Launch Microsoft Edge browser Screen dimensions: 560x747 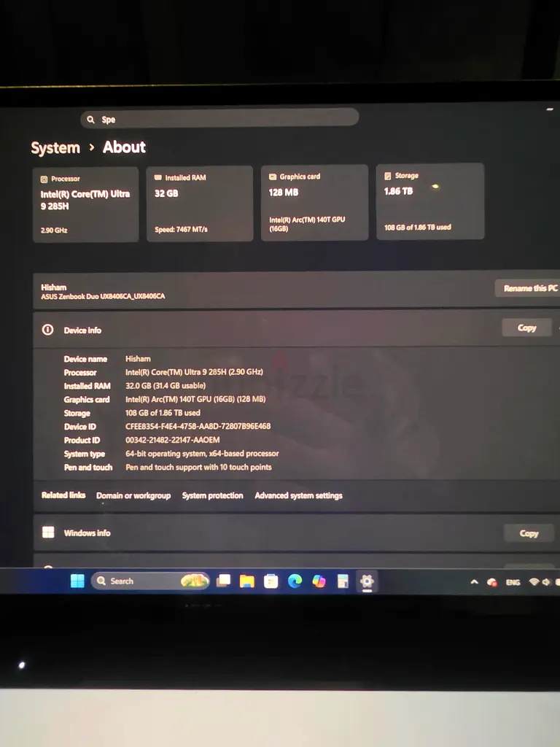pyautogui.click(x=295, y=581)
